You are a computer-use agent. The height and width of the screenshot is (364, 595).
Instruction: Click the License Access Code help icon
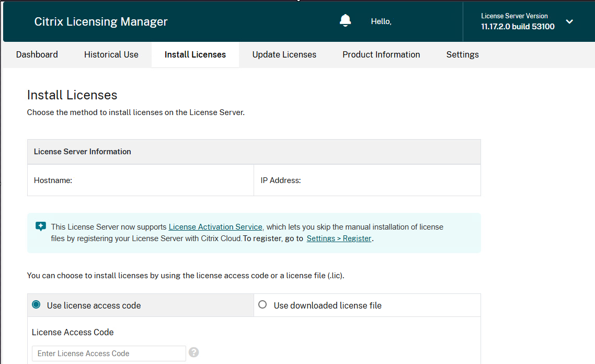point(193,352)
